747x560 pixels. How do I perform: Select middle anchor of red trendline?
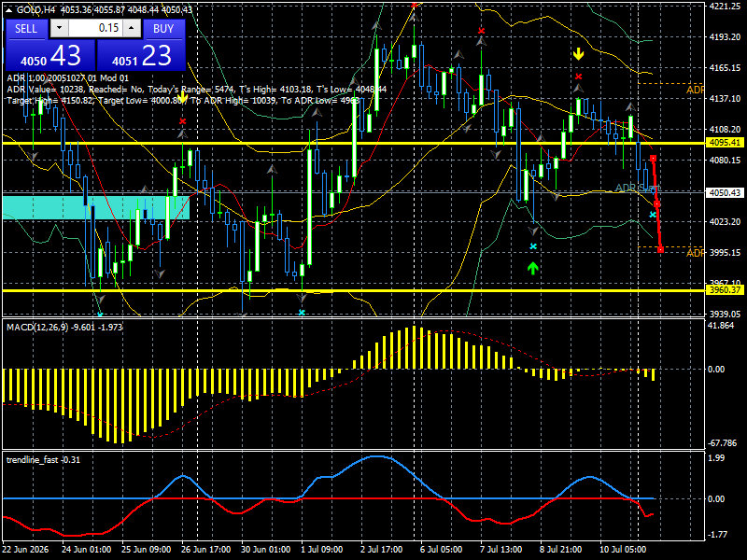[x=657, y=204]
